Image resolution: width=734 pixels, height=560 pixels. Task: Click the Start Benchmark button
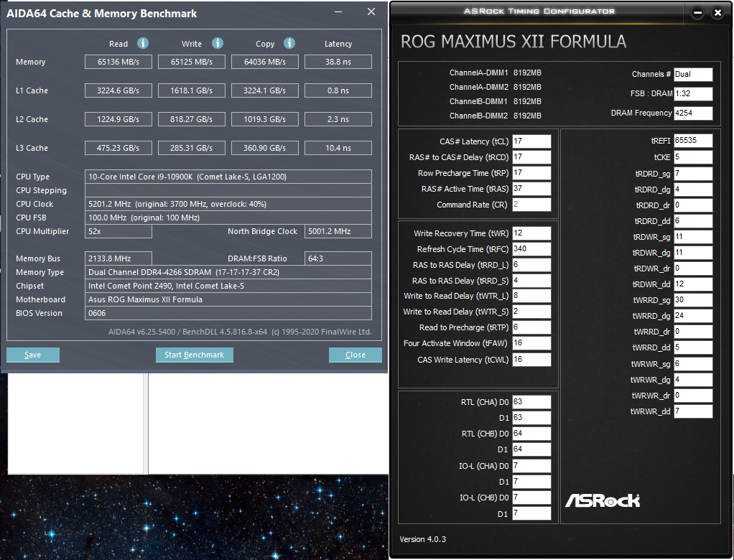tap(194, 355)
